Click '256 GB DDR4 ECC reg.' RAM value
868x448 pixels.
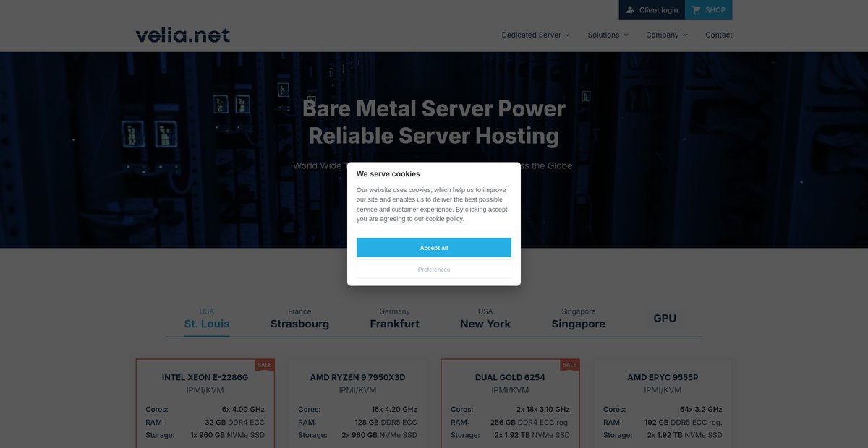point(530,422)
